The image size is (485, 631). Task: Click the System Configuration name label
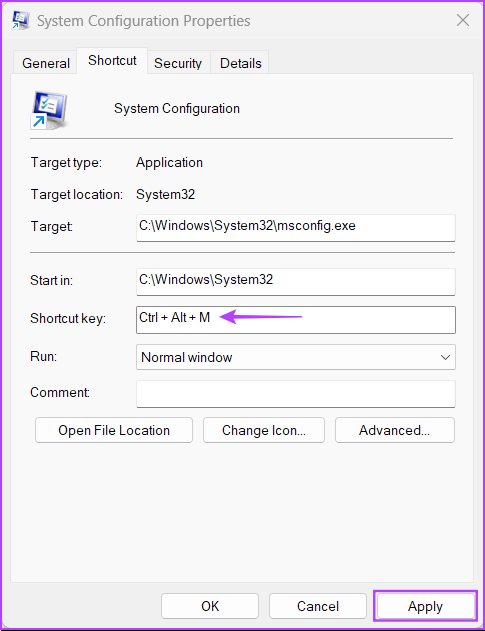click(177, 108)
